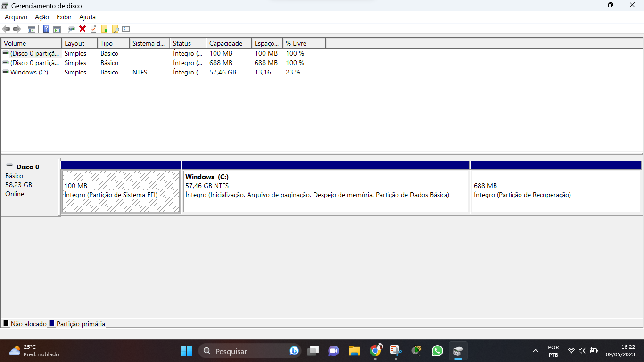
Task: Open Wi-Fi network settings icon
Action: (x=571, y=351)
